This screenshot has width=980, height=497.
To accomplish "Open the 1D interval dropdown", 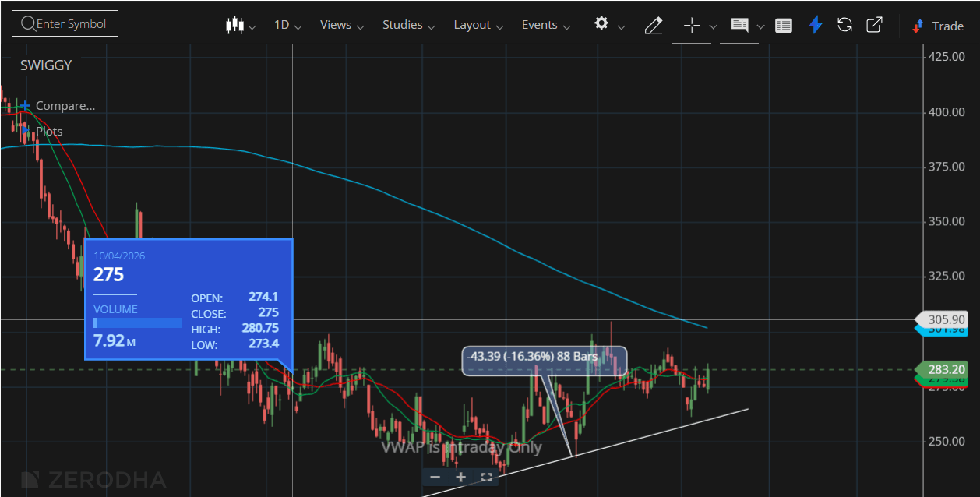I will [x=288, y=25].
